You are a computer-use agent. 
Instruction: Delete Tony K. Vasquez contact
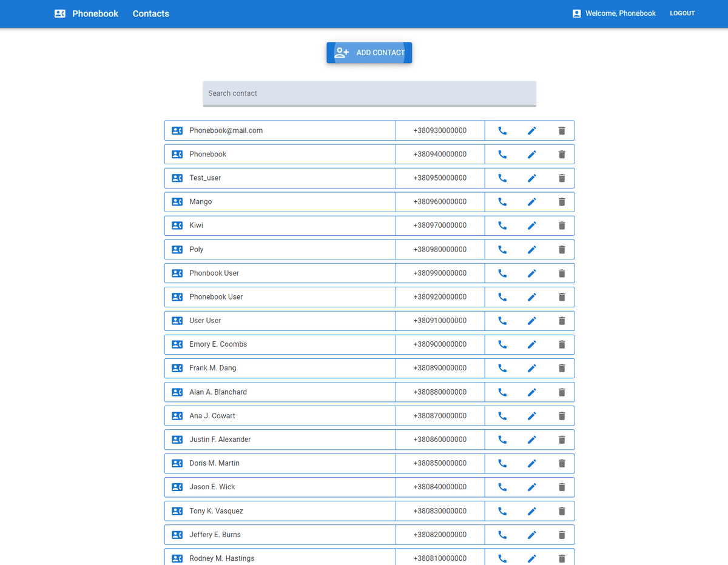562,511
